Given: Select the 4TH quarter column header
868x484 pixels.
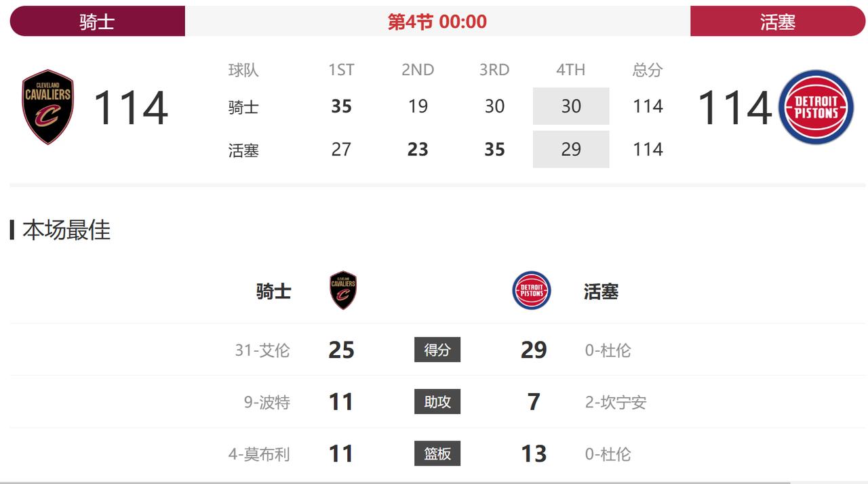Looking at the screenshot, I should [x=570, y=70].
